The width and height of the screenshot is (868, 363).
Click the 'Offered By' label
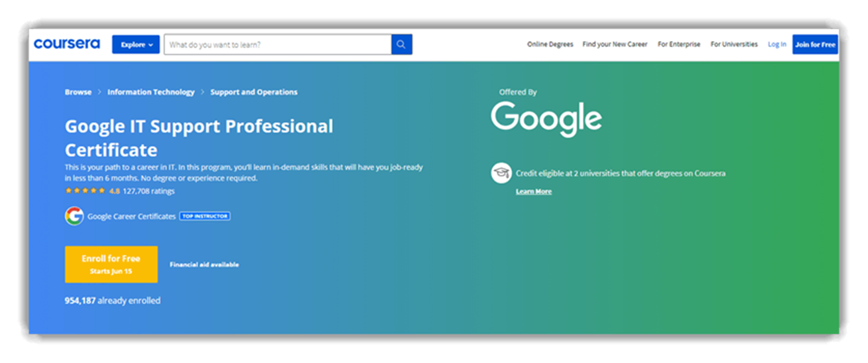518,92
